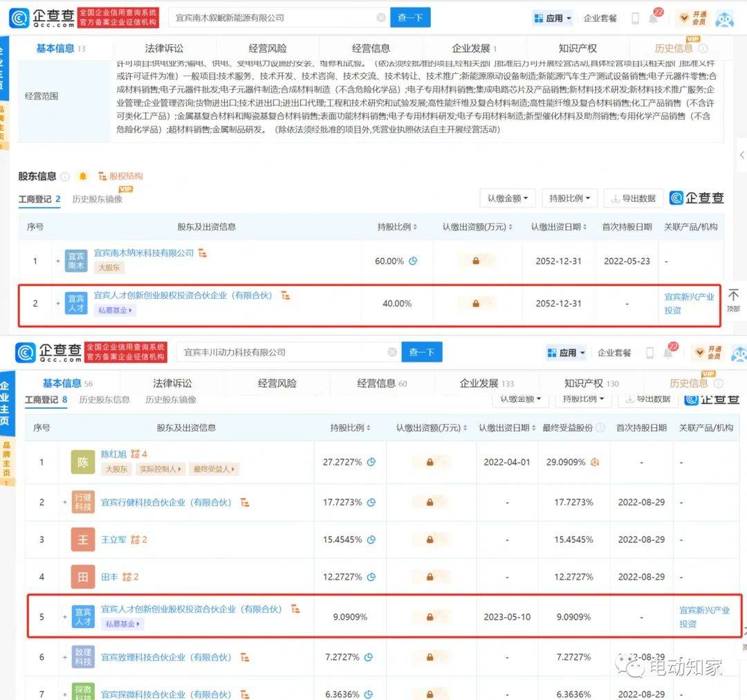This screenshot has height=700, width=747.
Task: Open 基本信息 13 tab
Action: click(x=60, y=48)
